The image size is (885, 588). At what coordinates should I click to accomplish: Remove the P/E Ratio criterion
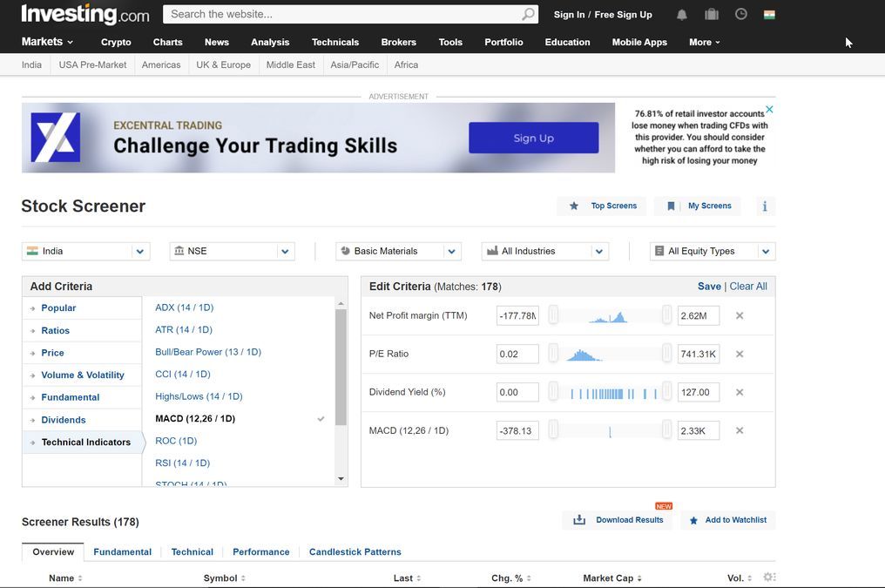pyautogui.click(x=740, y=355)
